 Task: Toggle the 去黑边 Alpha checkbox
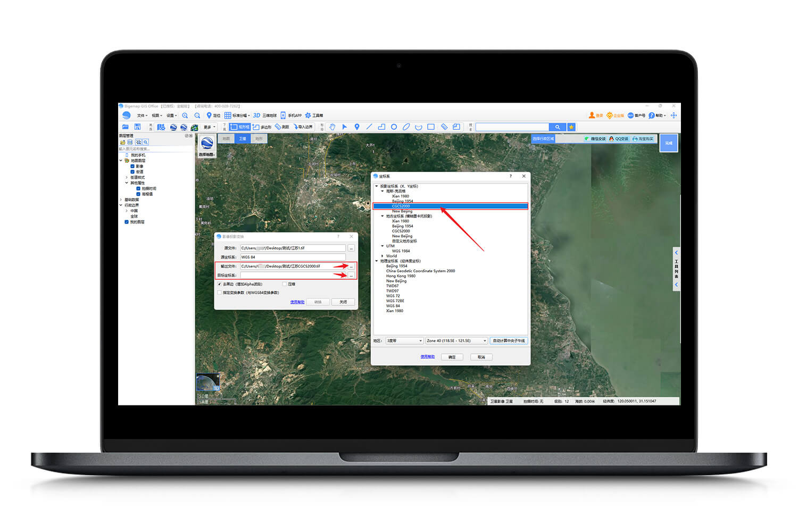tap(219, 284)
